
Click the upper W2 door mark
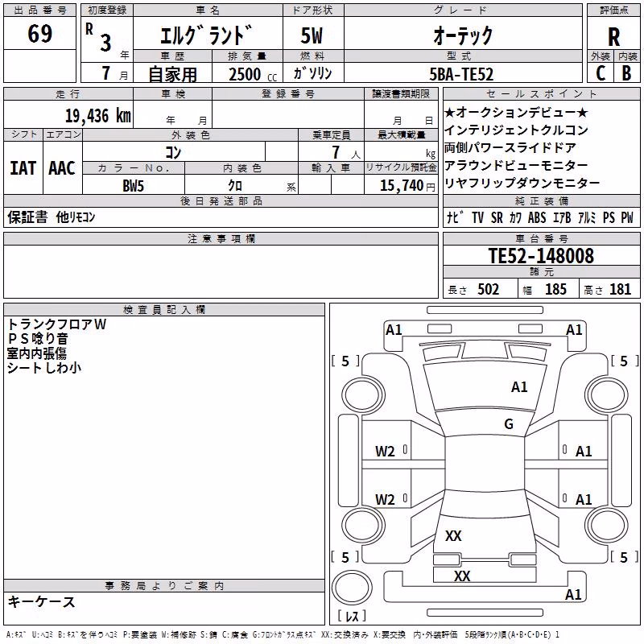pyautogui.click(x=385, y=452)
